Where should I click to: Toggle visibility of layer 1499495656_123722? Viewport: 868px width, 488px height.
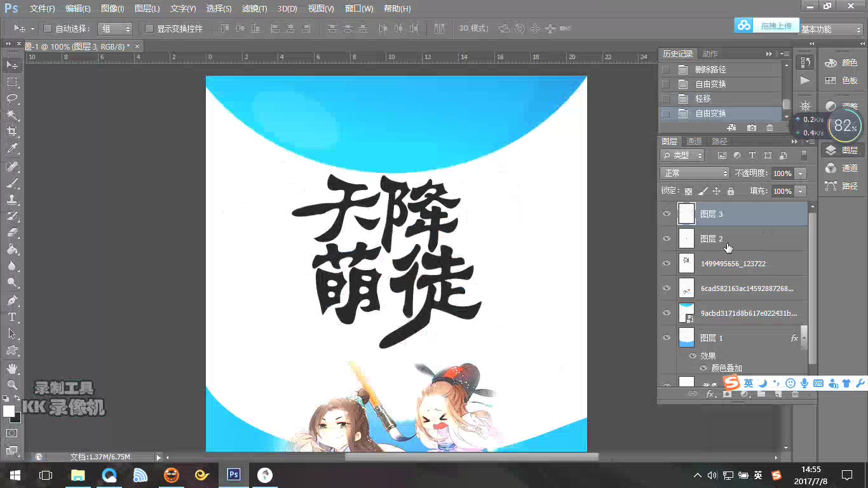pyautogui.click(x=667, y=264)
